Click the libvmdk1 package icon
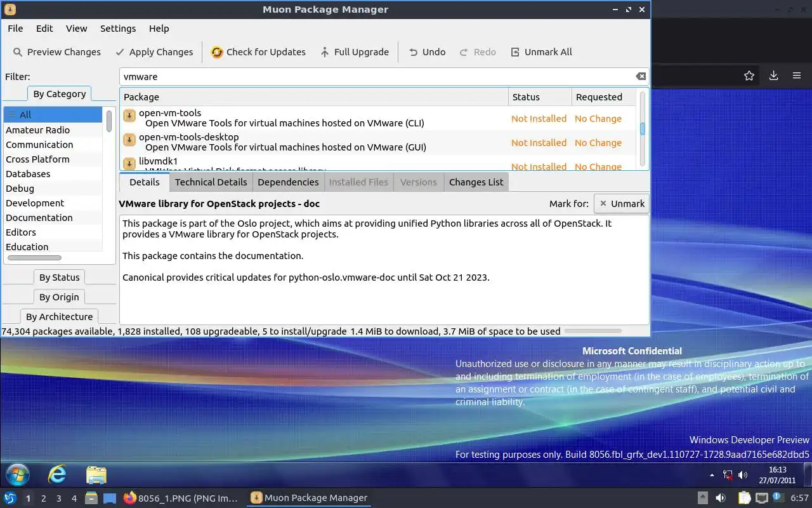The image size is (812, 508). tap(129, 163)
